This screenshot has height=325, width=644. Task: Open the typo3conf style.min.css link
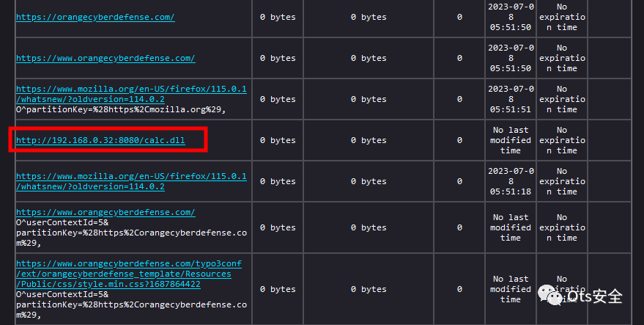point(128,274)
